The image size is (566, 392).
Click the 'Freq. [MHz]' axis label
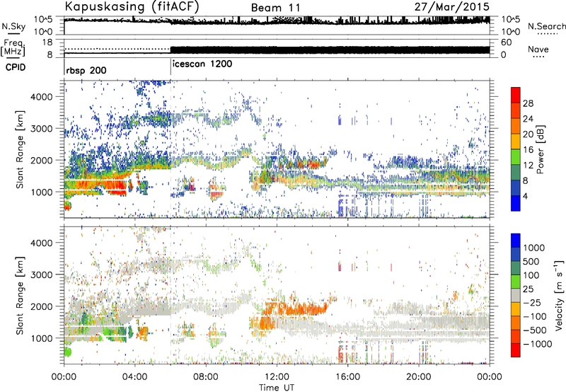(13, 48)
